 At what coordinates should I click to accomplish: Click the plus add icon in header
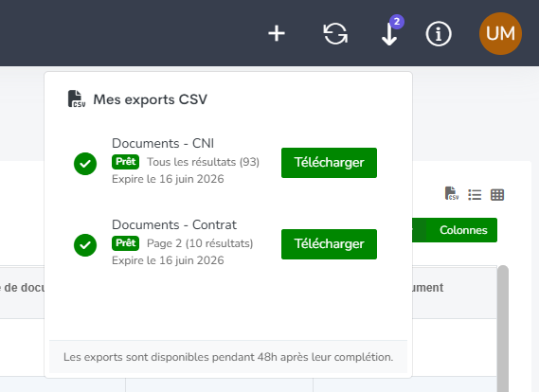point(277,34)
